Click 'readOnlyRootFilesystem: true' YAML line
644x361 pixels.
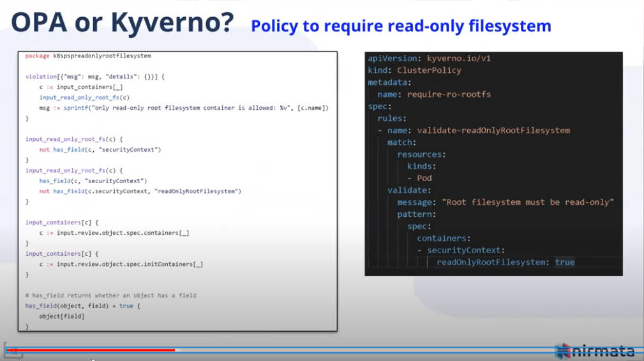point(505,262)
